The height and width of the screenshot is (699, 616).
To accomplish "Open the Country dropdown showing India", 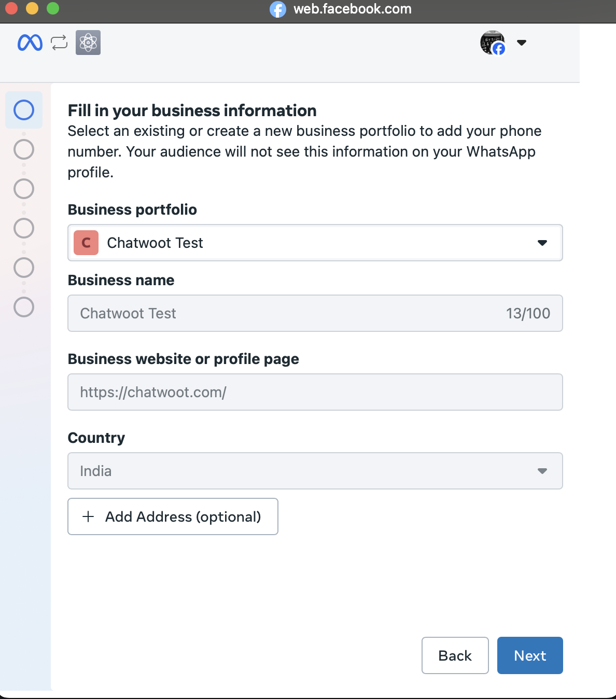I will 315,471.
